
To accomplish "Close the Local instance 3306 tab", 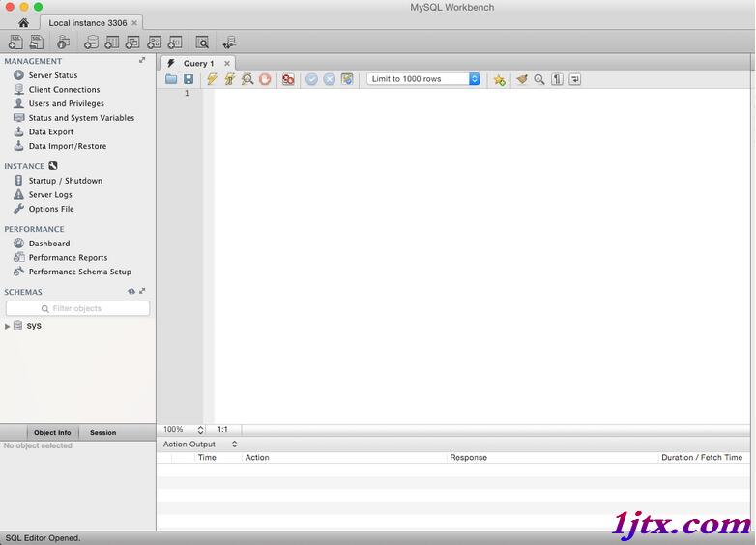I will pyautogui.click(x=134, y=22).
